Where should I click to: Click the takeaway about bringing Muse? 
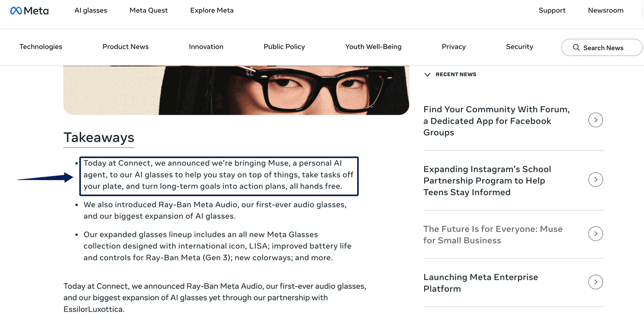tap(219, 175)
